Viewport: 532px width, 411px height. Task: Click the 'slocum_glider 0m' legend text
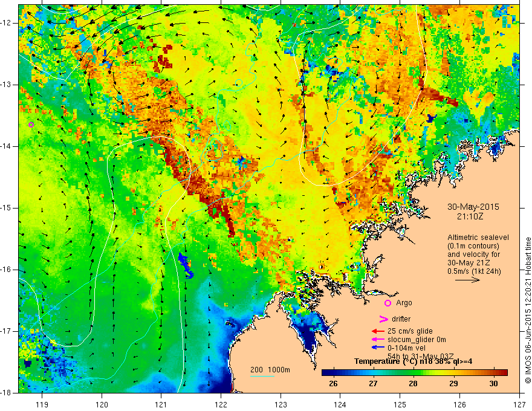[x=417, y=340]
